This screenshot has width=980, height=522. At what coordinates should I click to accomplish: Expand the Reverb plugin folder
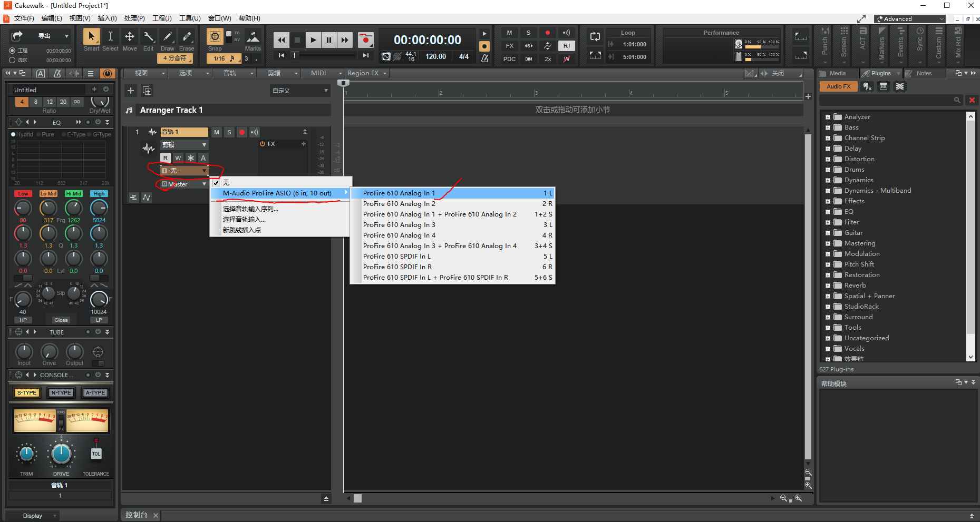(828, 285)
